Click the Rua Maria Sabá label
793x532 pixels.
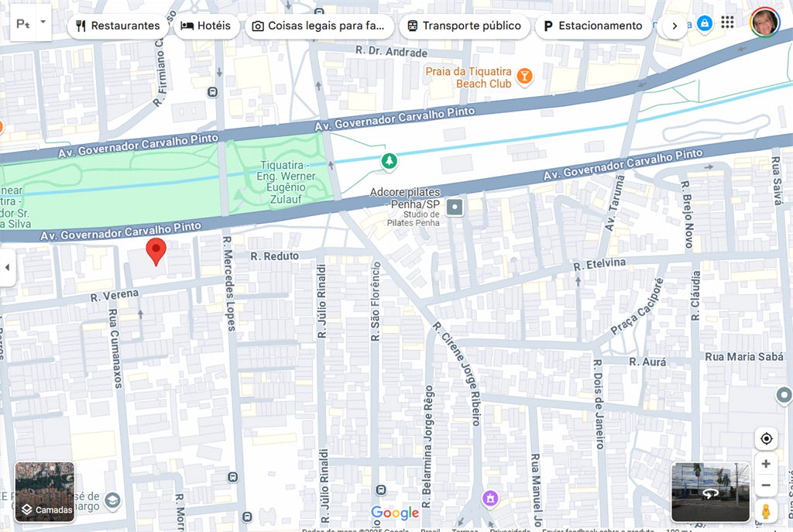[x=744, y=357]
